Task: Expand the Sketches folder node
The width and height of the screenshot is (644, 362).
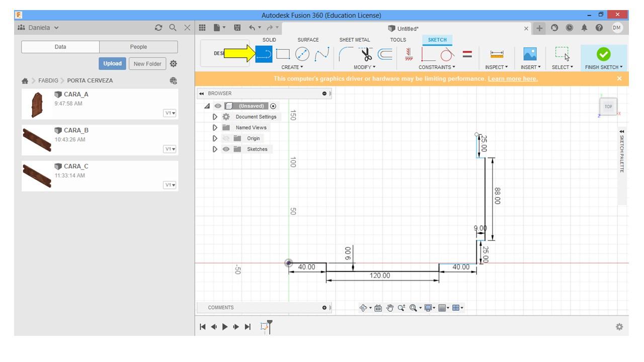Action: tap(215, 149)
